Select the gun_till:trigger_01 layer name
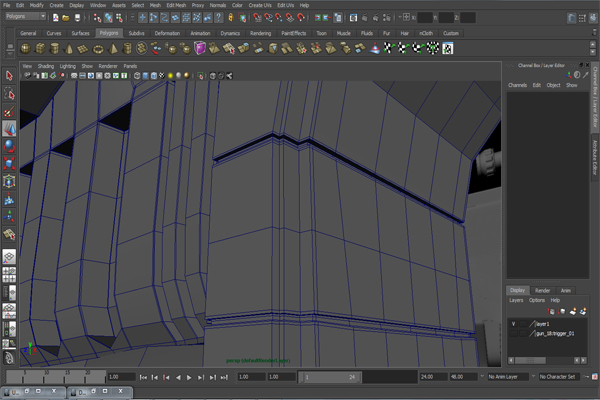The image size is (600, 400). (555, 334)
